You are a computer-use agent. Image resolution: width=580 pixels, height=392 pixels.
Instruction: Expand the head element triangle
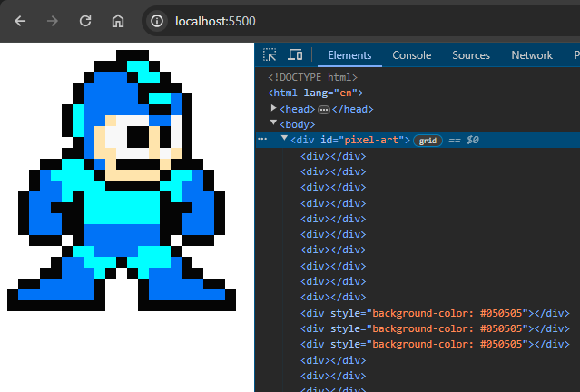273,108
